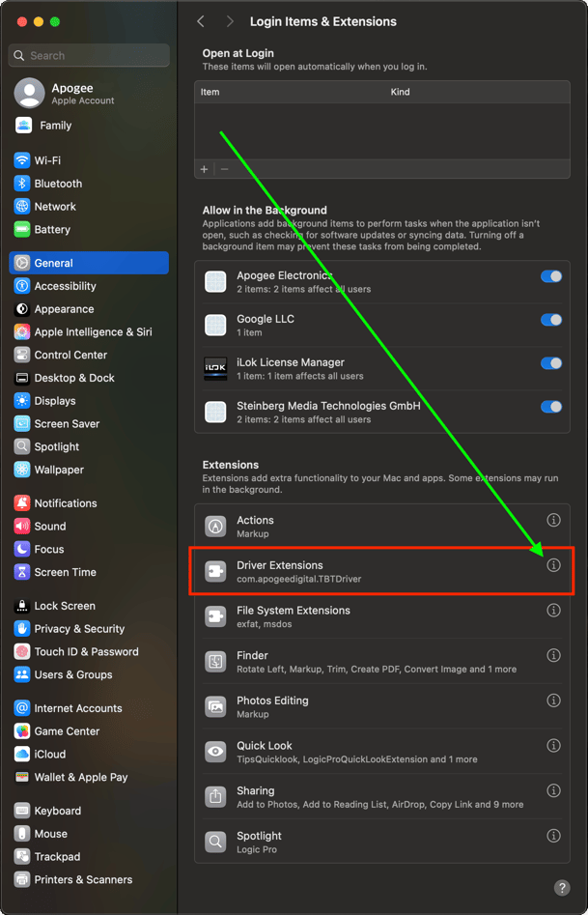The height and width of the screenshot is (915, 588).
Task: Open the help question mark button
Action: click(x=562, y=888)
